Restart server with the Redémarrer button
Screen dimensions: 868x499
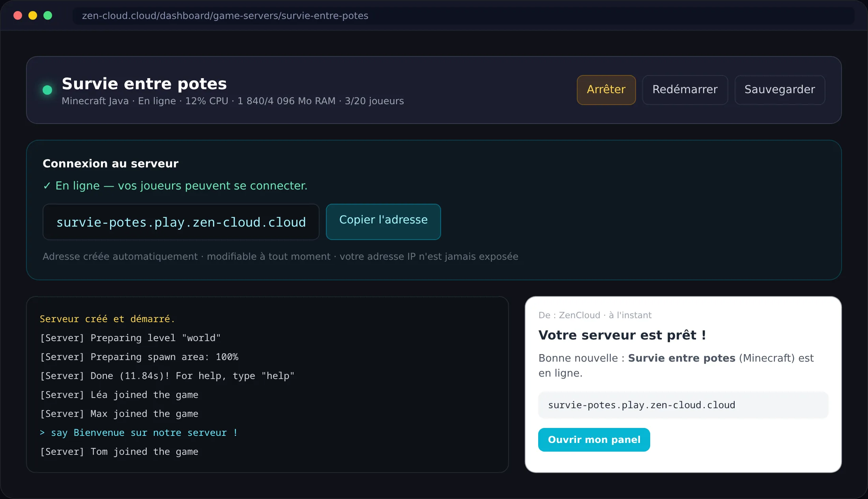(685, 90)
